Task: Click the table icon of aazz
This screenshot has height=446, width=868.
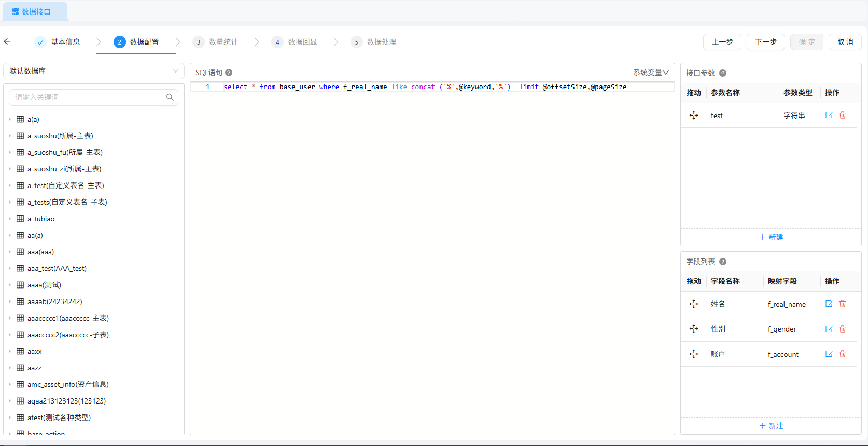Action: (20, 368)
